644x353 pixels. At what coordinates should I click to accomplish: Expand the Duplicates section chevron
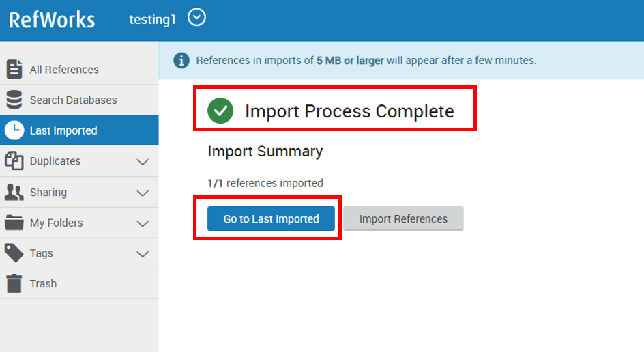[143, 162]
